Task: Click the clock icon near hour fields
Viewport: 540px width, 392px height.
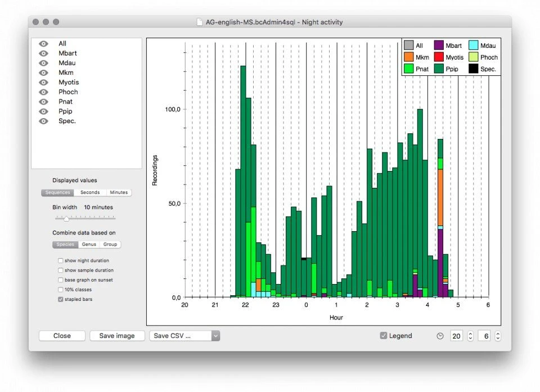Action: click(440, 336)
